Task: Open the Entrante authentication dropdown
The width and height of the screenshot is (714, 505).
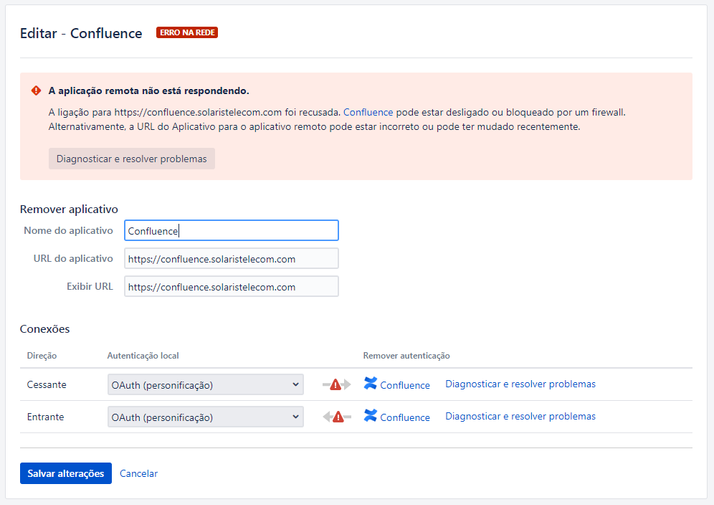Action: (x=205, y=417)
